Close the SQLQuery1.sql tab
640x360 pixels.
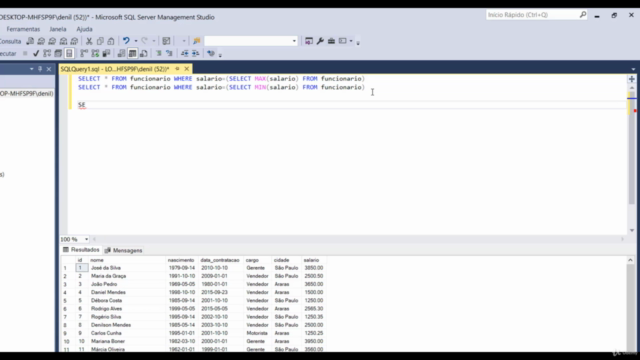click(x=187, y=69)
